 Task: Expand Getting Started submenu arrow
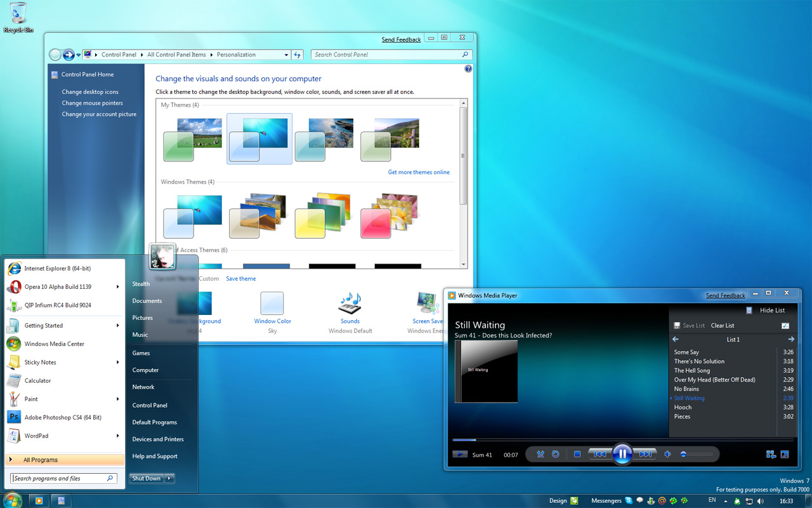[118, 326]
